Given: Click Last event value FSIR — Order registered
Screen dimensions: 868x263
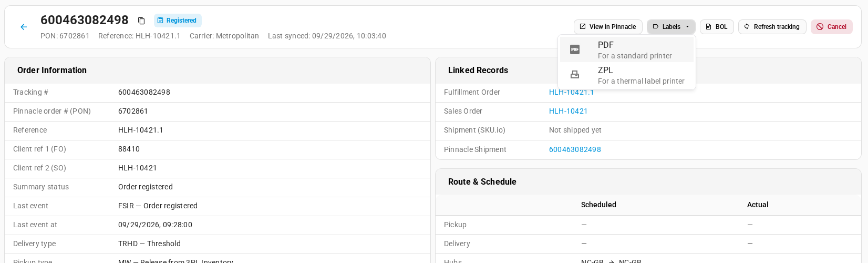Looking at the screenshot, I should click(x=158, y=206).
